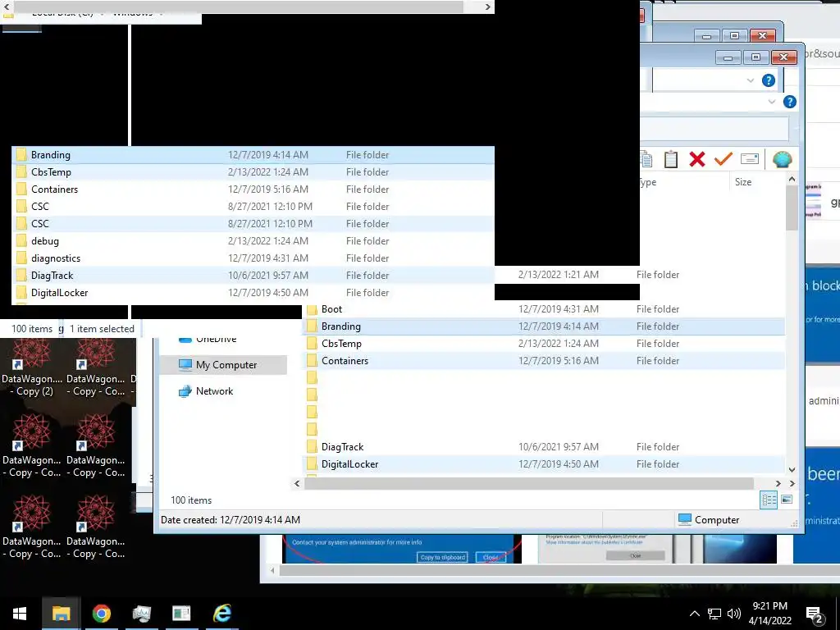Click the file list horizontal scrollbar track
Screen dimensions: 840x630
coord(529,483)
